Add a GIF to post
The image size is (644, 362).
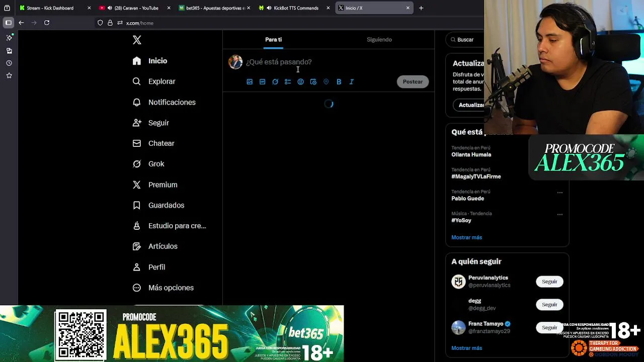tap(262, 81)
